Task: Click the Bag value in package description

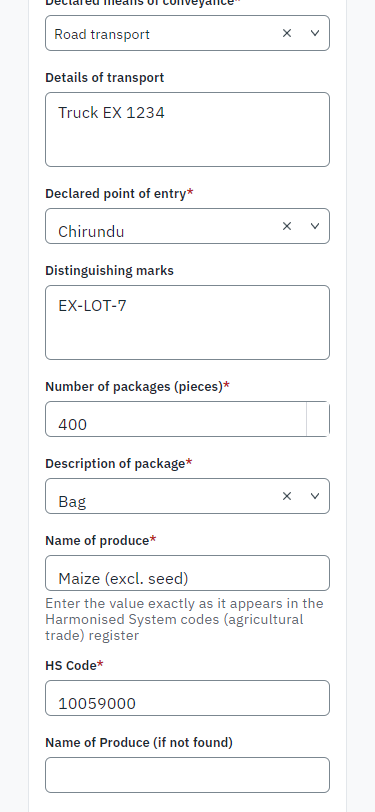Action: tap(72, 501)
